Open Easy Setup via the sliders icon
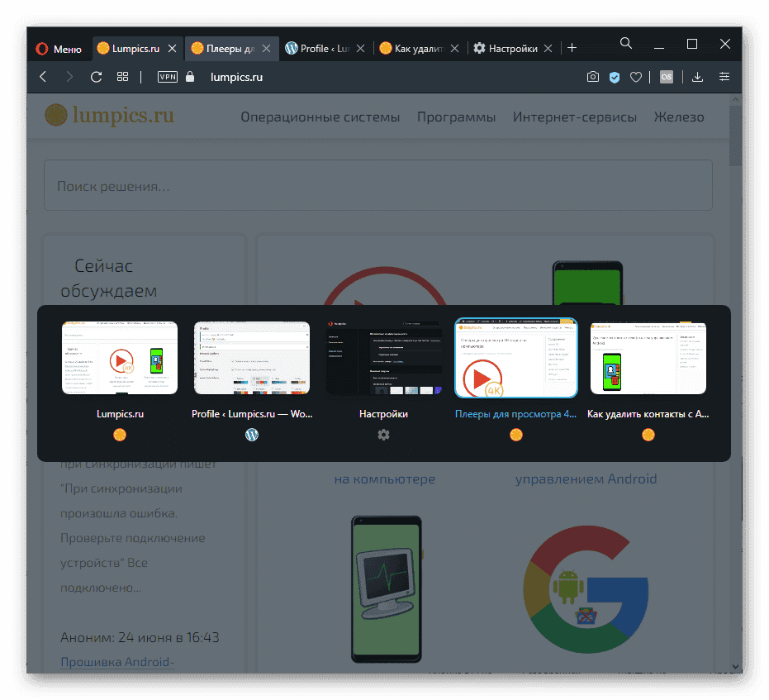This screenshot has width=769, height=700. 724,77
